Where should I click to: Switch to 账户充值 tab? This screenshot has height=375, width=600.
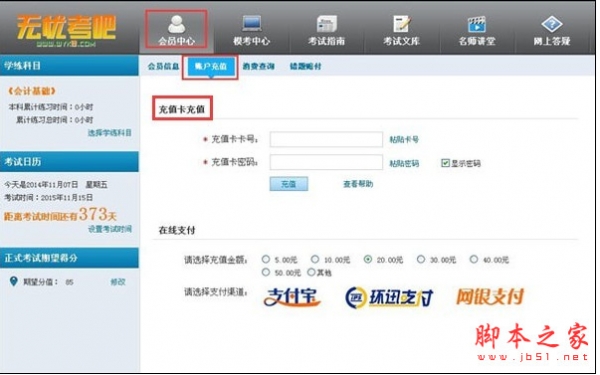tap(210, 67)
